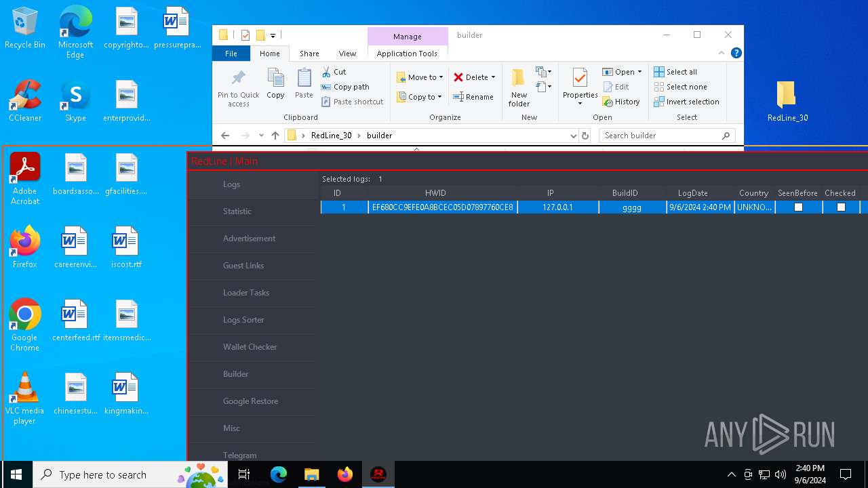Open RedLine app from taskbar
Screen dimensions: 868x488
[x=378, y=474]
